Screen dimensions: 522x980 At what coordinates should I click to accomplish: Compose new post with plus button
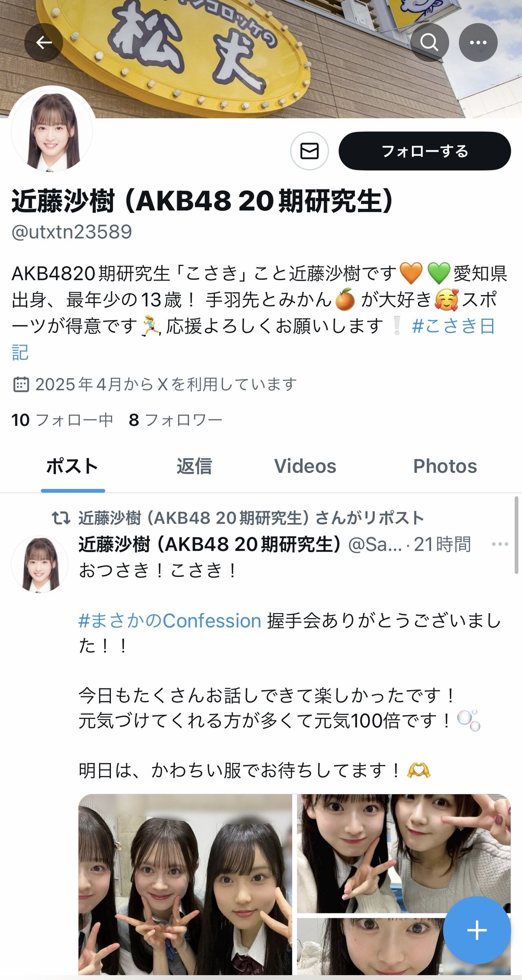coord(477,930)
